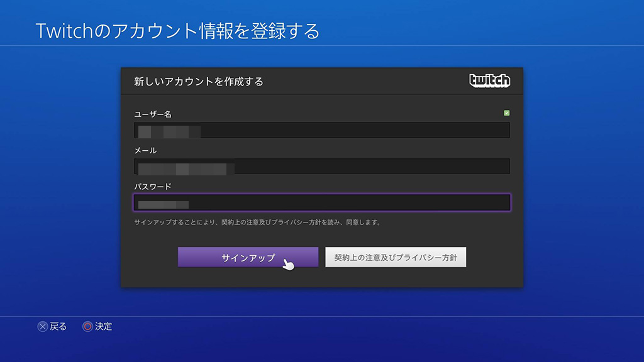The height and width of the screenshot is (362, 644).
Task: Click the Twitchのアカウント情報を登録する title
Action: [177, 31]
